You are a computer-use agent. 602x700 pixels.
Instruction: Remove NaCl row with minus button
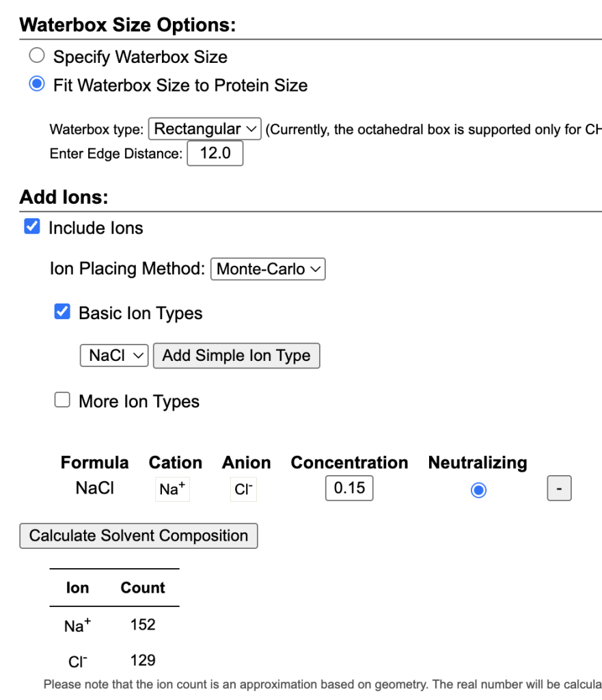click(559, 489)
